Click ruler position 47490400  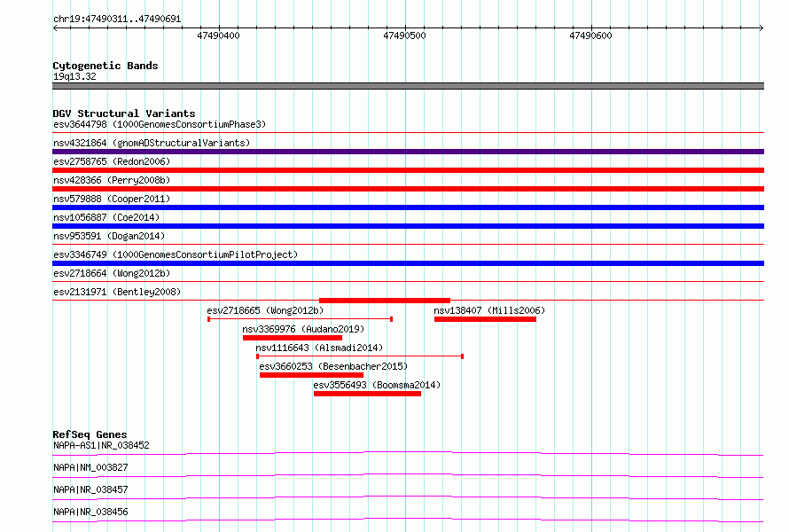[218, 35]
